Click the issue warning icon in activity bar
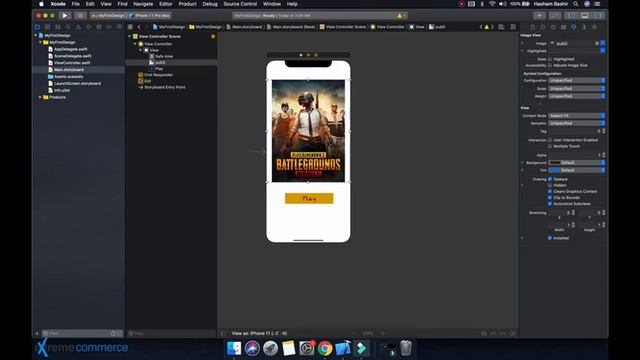The image size is (640, 360). coord(400,16)
